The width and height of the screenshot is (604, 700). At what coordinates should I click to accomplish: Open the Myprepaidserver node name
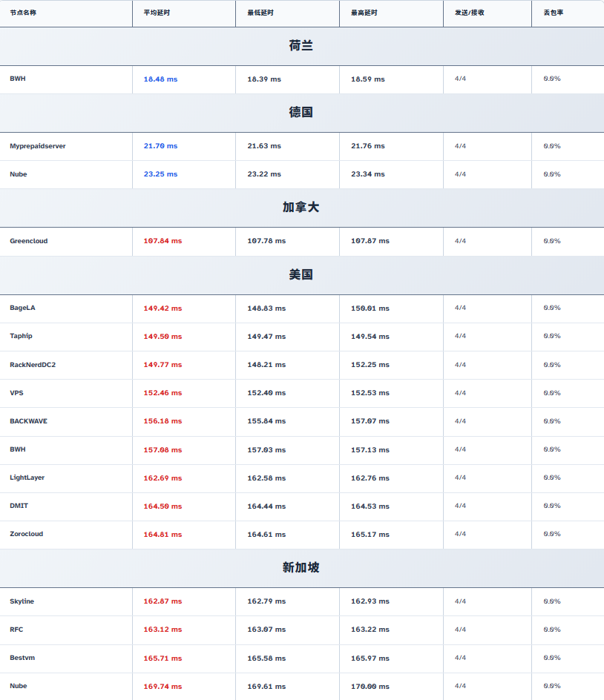click(38, 146)
